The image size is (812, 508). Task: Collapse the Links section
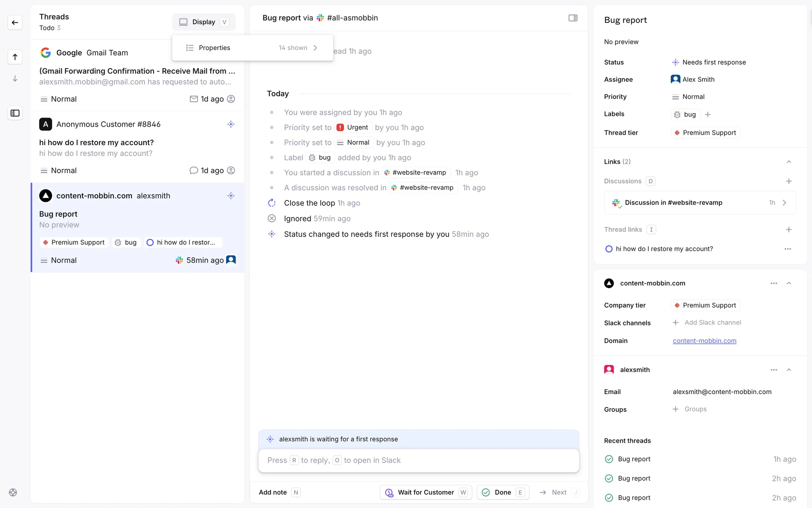(x=789, y=162)
